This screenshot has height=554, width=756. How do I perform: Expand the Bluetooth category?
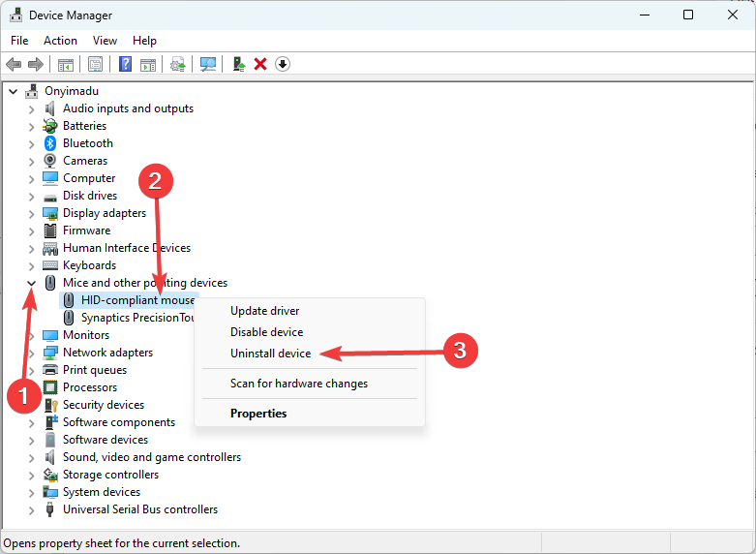31,144
